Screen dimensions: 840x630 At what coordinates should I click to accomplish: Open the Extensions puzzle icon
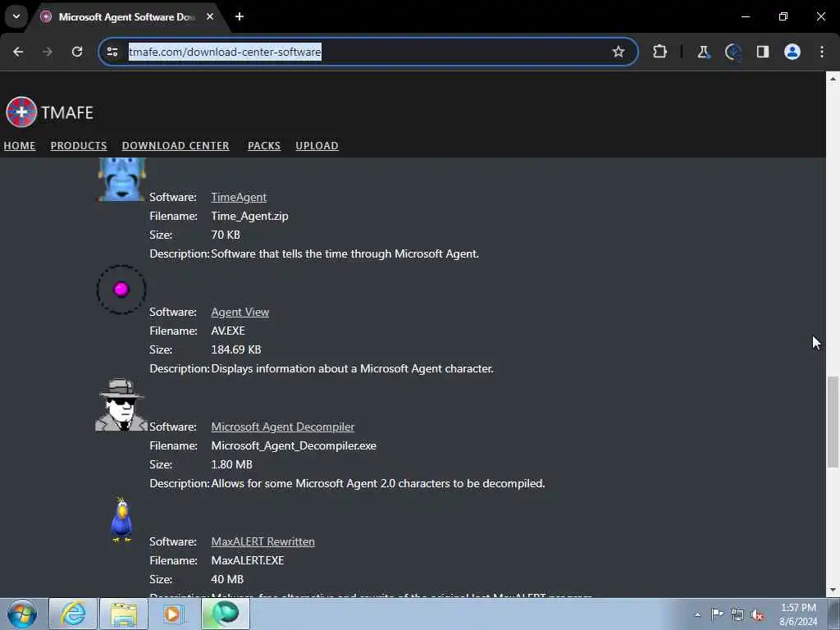660,52
